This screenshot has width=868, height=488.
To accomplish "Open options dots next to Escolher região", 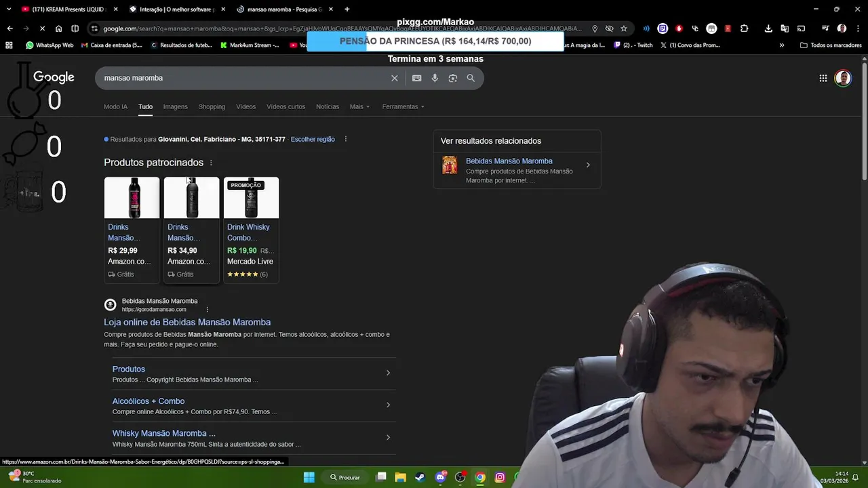I will click(x=345, y=139).
